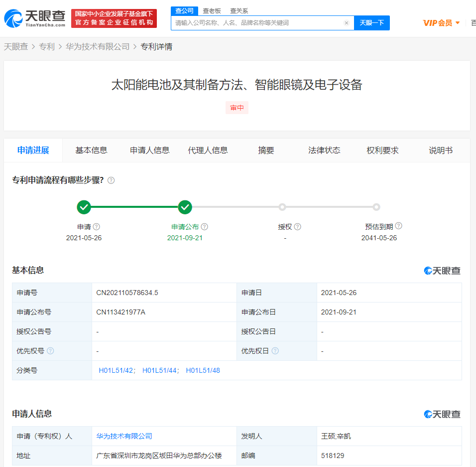Screen dimensions: 476x467
Task: Click the 预估到期 step circle marker
Action: pyautogui.click(x=376, y=207)
